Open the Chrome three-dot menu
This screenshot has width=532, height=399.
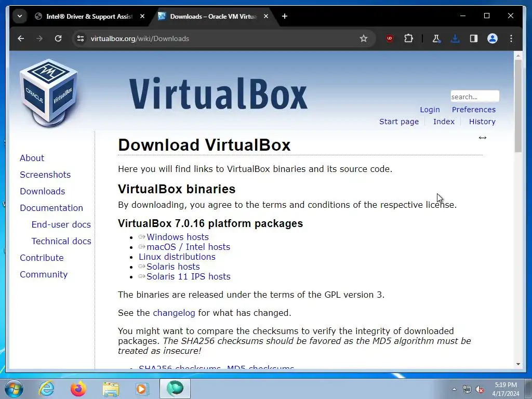pyautogui.click(x=511, y=38)
